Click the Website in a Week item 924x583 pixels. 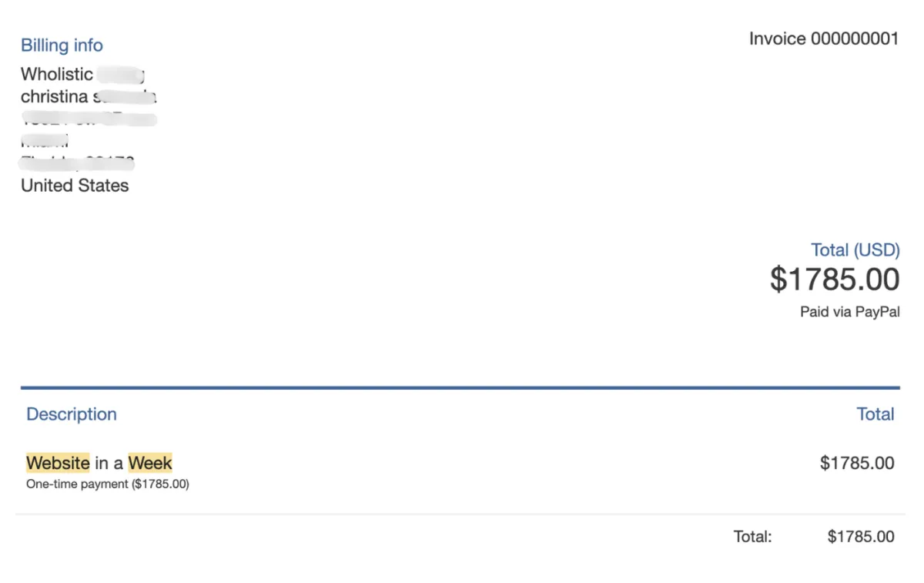pyautogui.click(x=99, y=463)
